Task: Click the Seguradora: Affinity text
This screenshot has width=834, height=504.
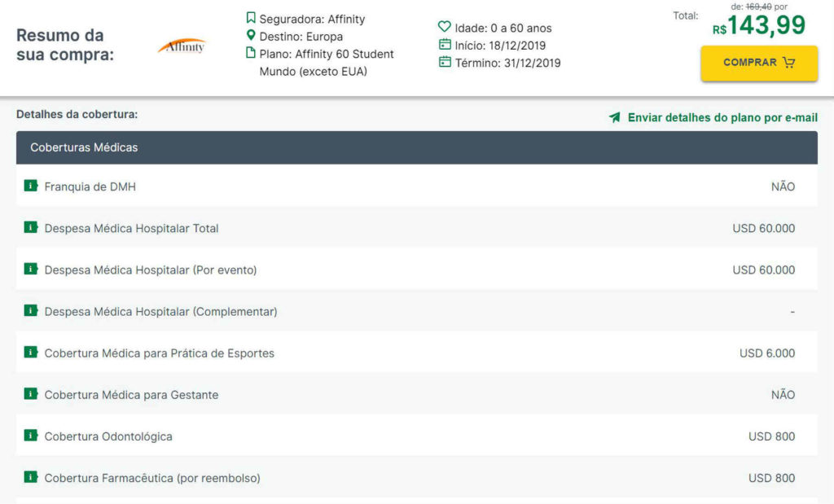Action: pos(312,20)
